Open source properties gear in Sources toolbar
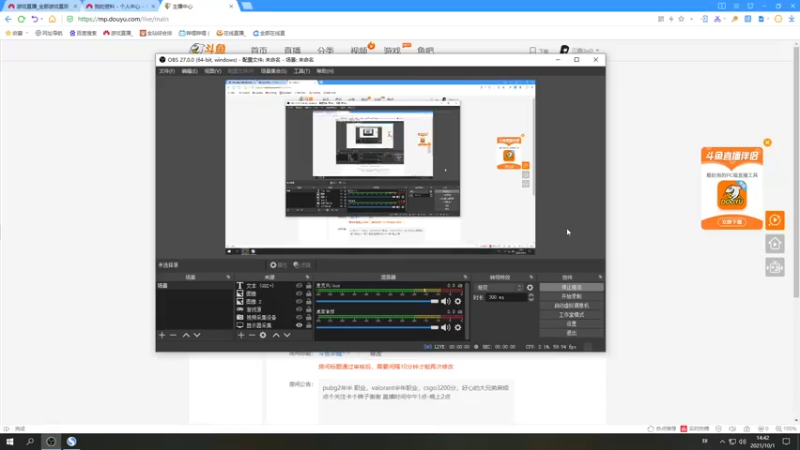The width and height of the screenshot is (800, 450). point(263,335)
